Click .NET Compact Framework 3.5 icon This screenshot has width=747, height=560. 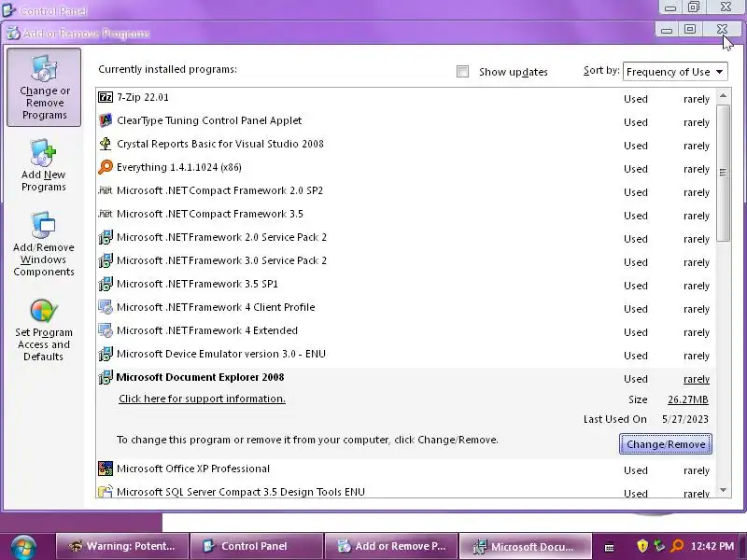106,214
